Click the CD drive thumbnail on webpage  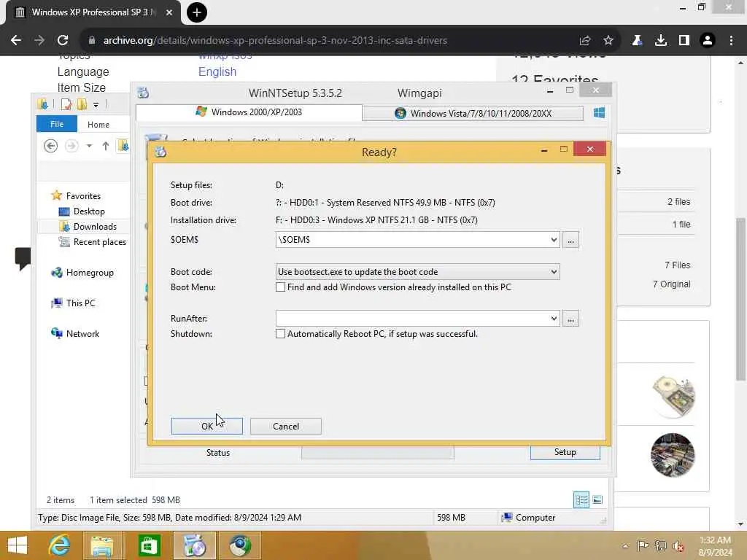(x=673, y=396)
